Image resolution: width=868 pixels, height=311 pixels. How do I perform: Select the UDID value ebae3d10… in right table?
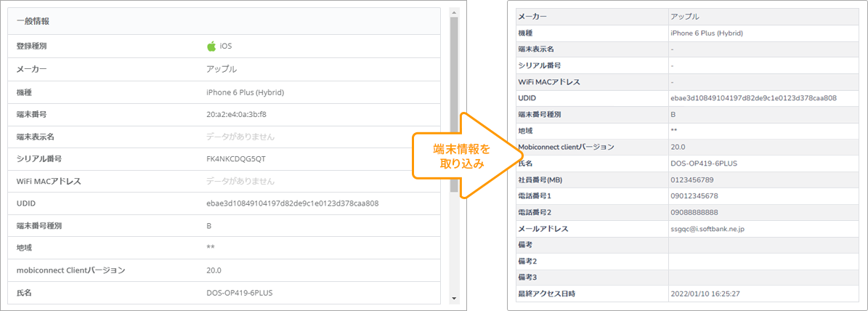[753, 98]
